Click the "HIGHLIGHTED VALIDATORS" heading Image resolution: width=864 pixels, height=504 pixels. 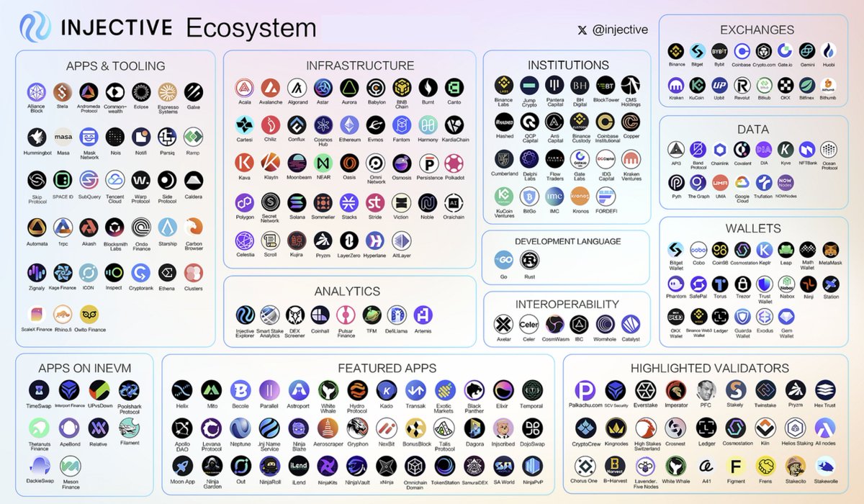[x=710, y=368]
